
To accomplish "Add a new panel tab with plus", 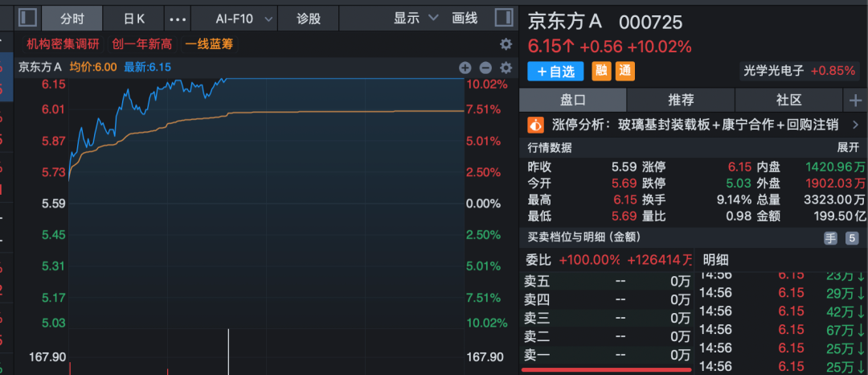I will 856,101.
